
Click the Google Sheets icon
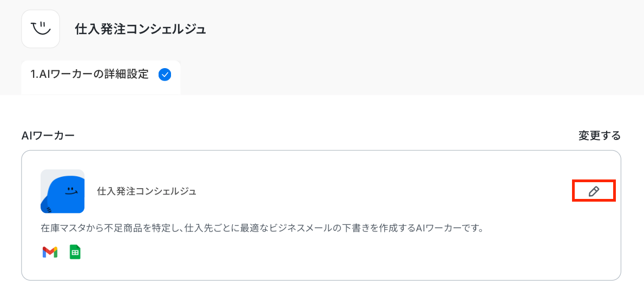coord(75,252)
